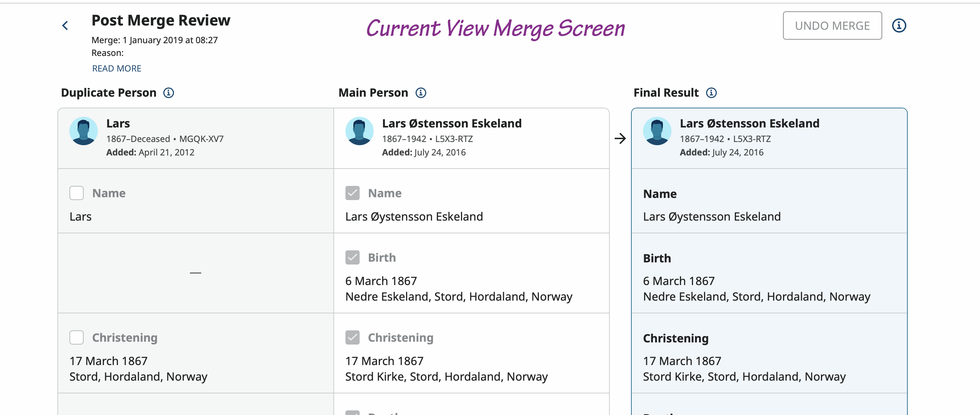This screenshot has width=980, height=415.
Task: Check the duplicate person's Name checkbox
Action: 77,193
